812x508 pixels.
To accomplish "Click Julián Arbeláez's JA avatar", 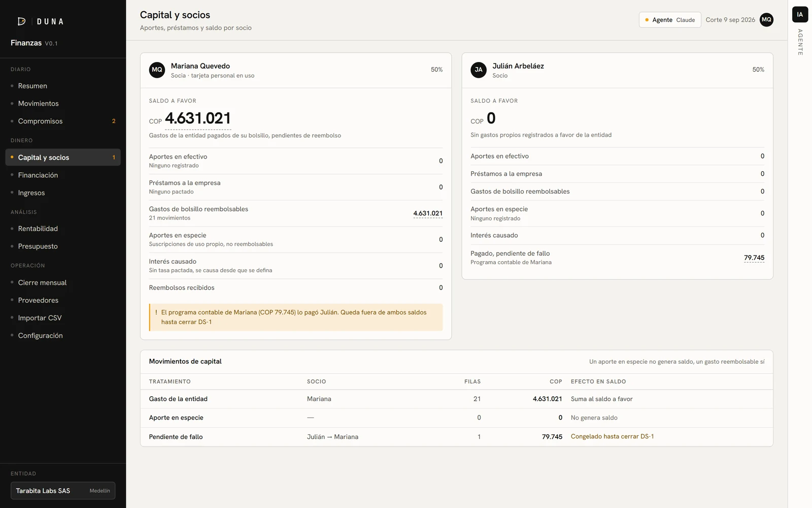I will click(x=479, y=70).
